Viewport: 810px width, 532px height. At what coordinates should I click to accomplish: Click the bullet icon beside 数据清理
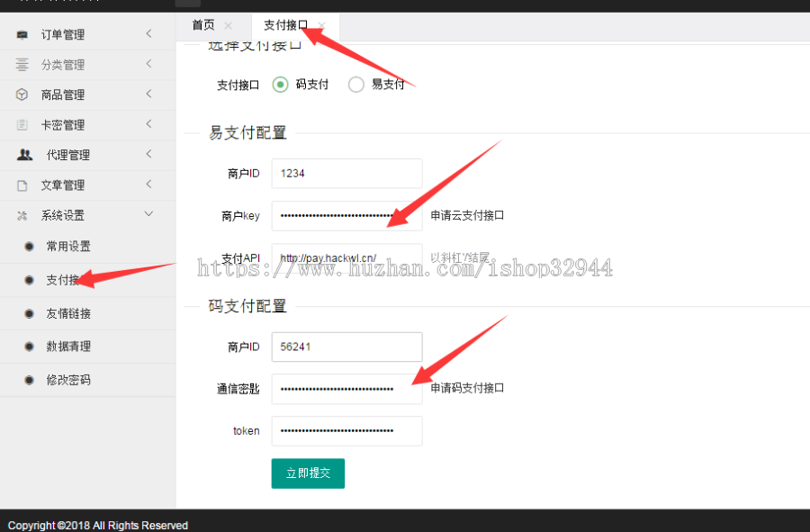click(27, 346)
